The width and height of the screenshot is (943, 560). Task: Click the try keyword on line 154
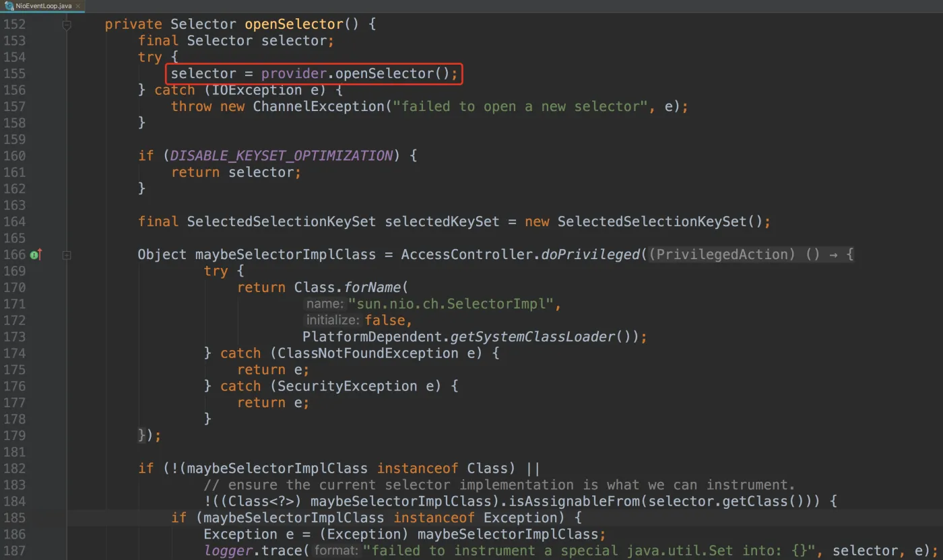(150, 57)
